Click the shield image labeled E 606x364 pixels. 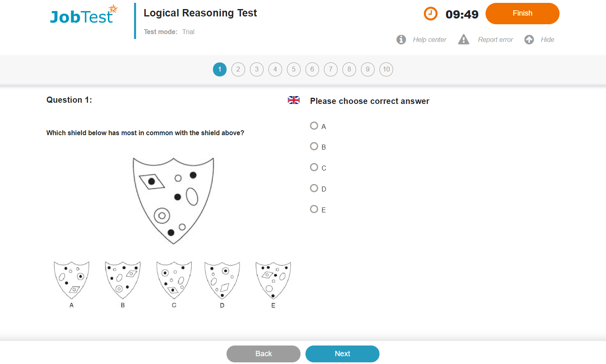(273, 280)
